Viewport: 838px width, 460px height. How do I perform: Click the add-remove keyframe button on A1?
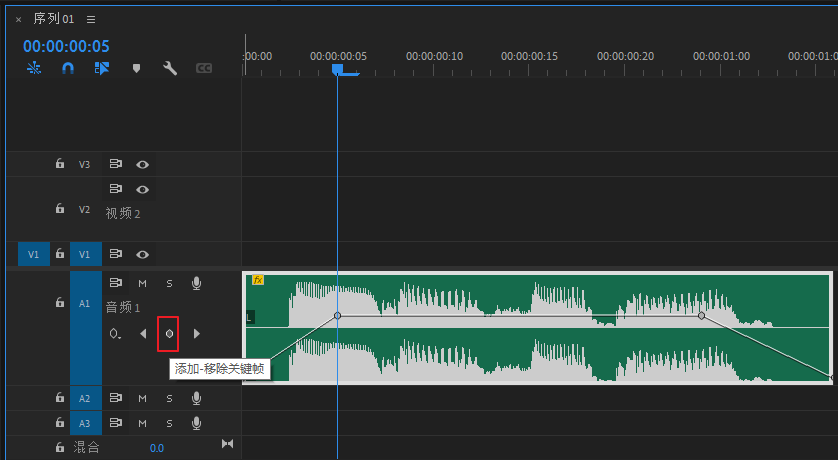click(169, 333)
